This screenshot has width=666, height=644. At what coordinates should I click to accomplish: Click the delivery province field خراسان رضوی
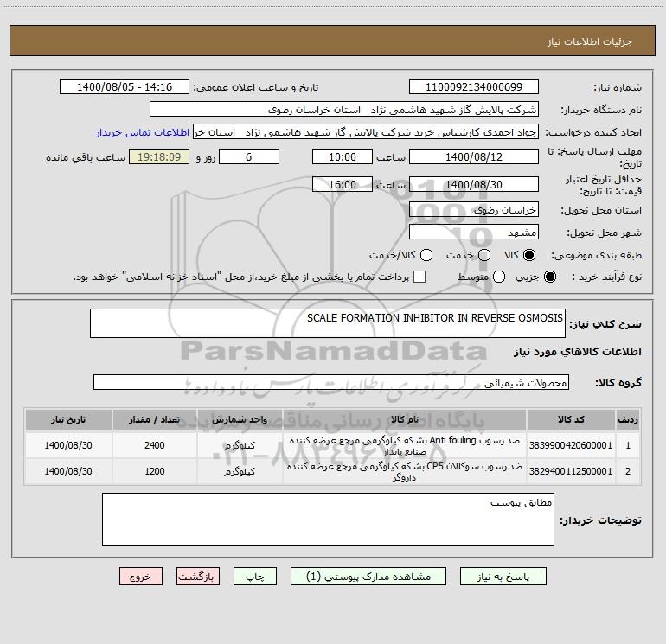pyautogui.click(x=474, y=209)
